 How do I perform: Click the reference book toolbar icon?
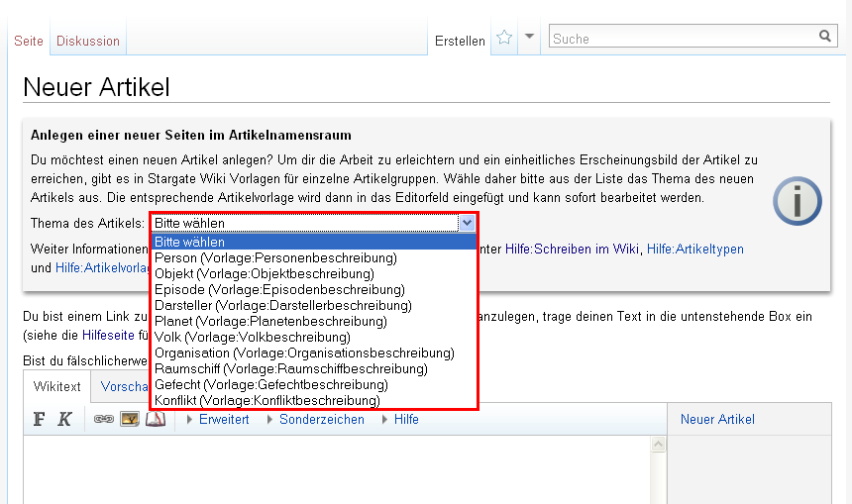pos(155,419)
